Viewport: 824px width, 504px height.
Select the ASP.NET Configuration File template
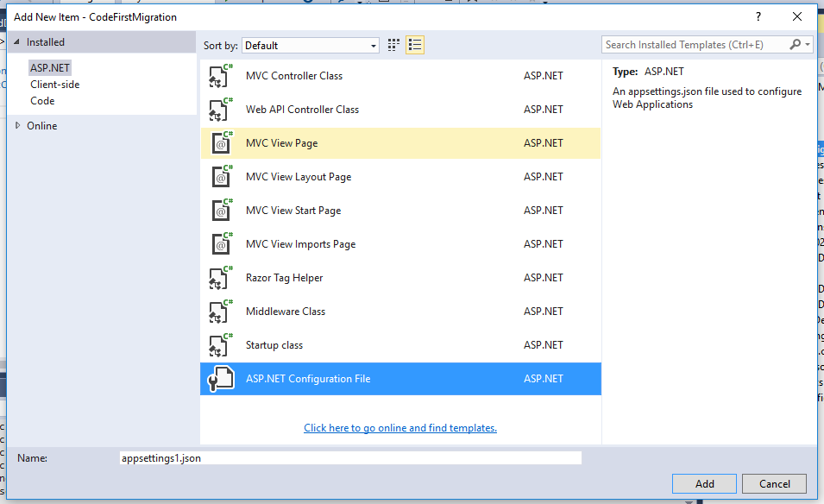[x=400, y=379]
